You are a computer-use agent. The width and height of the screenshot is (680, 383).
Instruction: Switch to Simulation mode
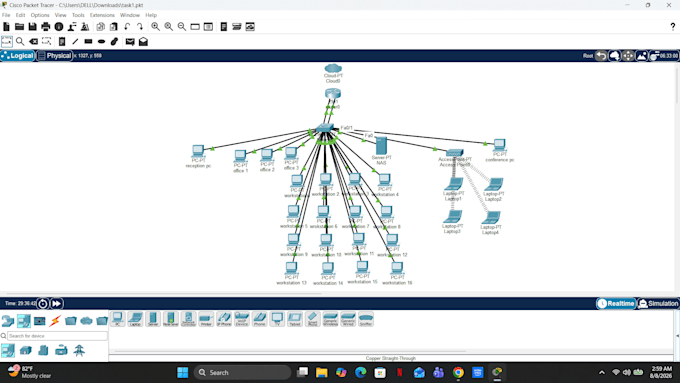click(658, 303)
